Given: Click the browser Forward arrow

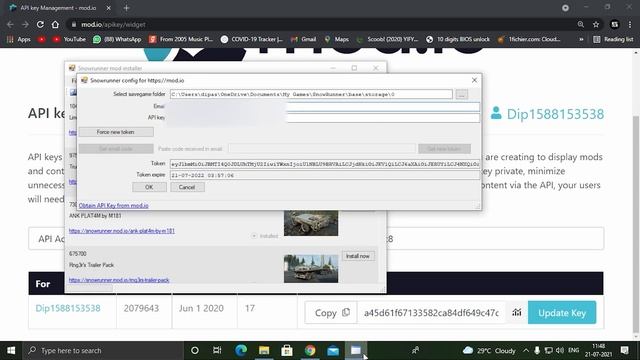Looking at the screenshot, I should point(25,24).
